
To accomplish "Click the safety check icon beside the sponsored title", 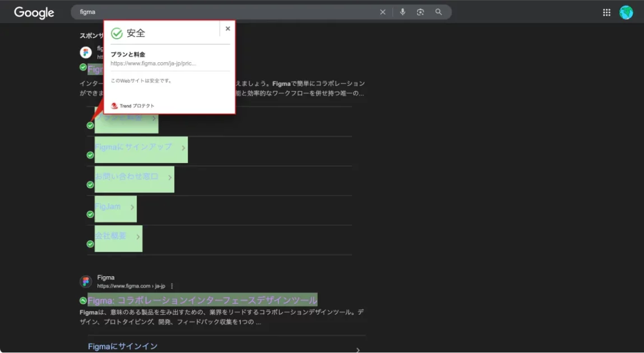I will tap(83, 67).
